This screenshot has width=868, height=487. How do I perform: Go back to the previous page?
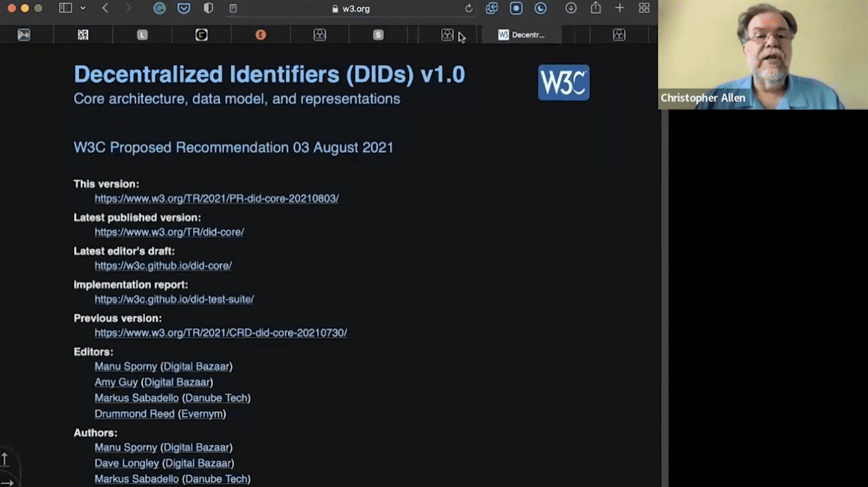[105, 8]
